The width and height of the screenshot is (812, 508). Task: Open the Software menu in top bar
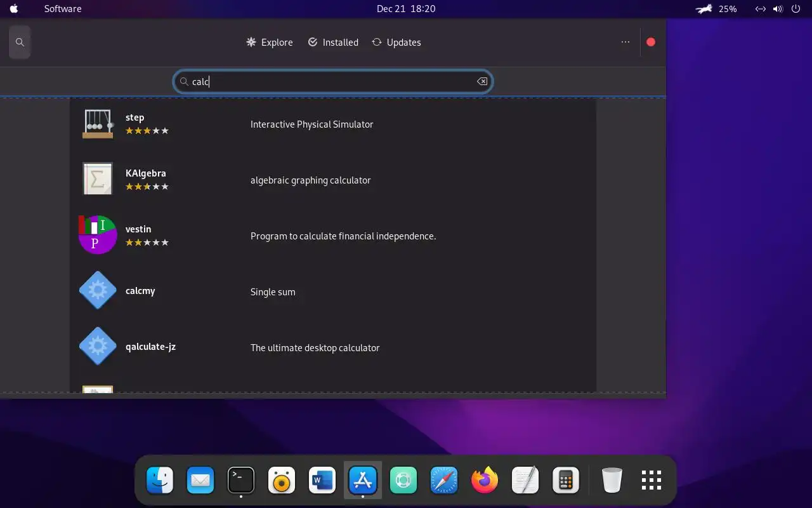tap(63, 9)
